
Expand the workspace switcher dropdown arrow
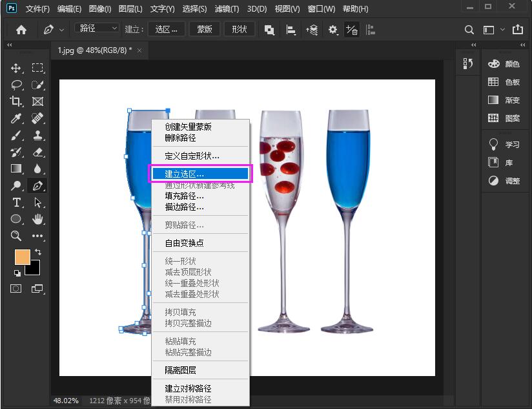tap(502, 30)
